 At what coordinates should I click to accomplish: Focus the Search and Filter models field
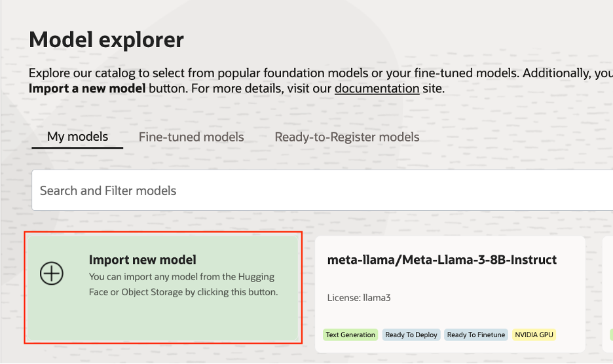pyautogui.click(x=321, y=191)
